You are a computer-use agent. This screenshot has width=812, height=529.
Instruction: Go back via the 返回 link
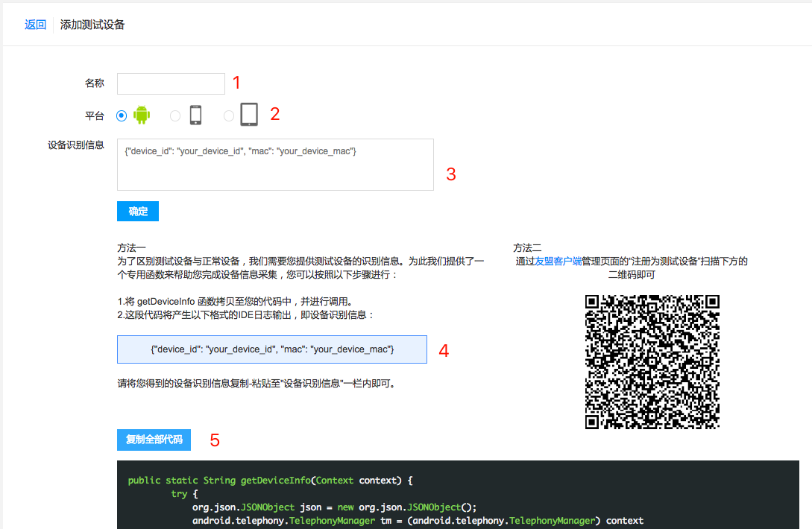tap(35, 25)
